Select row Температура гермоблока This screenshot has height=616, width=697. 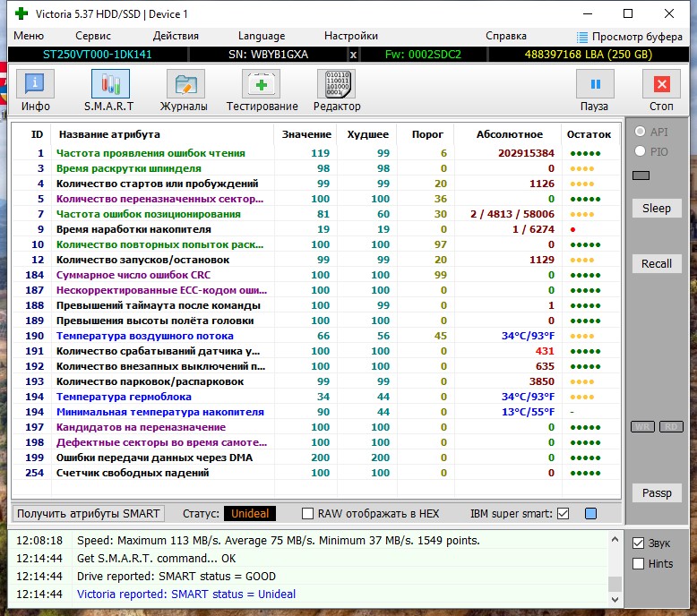(316, 397)
